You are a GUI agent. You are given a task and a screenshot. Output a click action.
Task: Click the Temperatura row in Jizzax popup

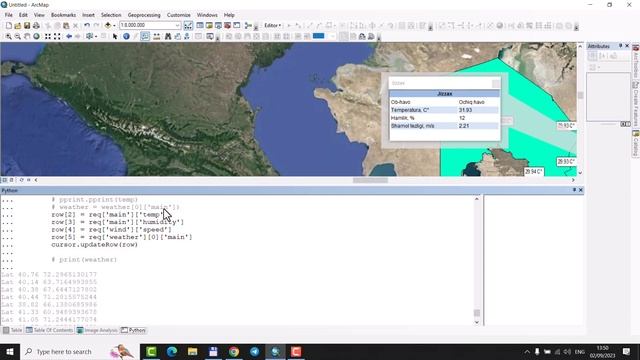click(444, 110)
